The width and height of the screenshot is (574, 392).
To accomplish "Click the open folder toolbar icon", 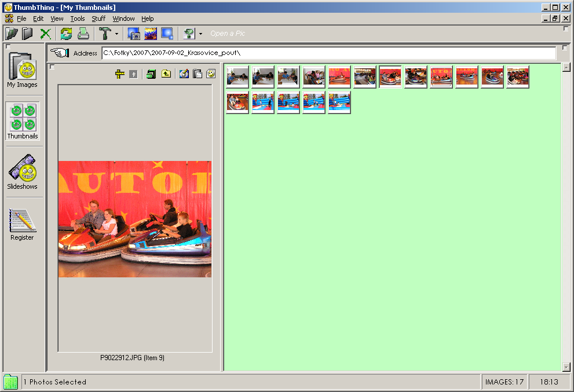I will click(12, 34).
